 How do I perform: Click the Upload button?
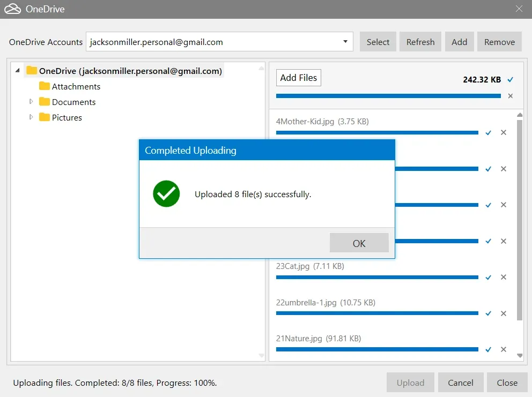(411, 383)
